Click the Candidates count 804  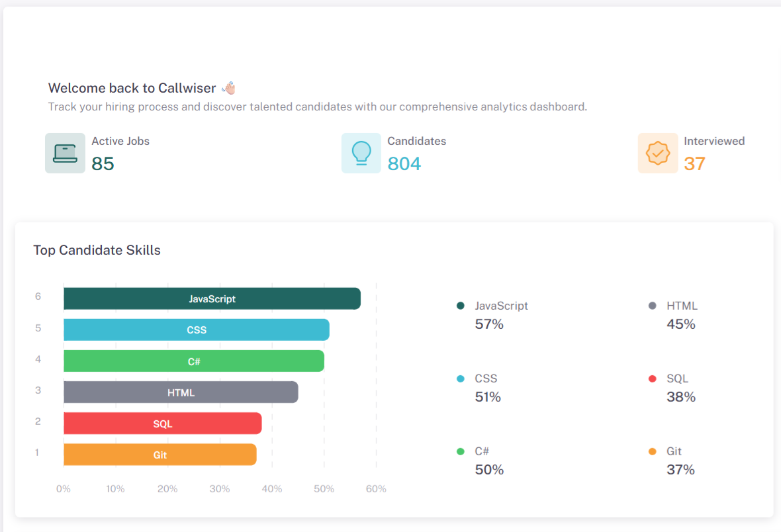click(x=404, y=163)
